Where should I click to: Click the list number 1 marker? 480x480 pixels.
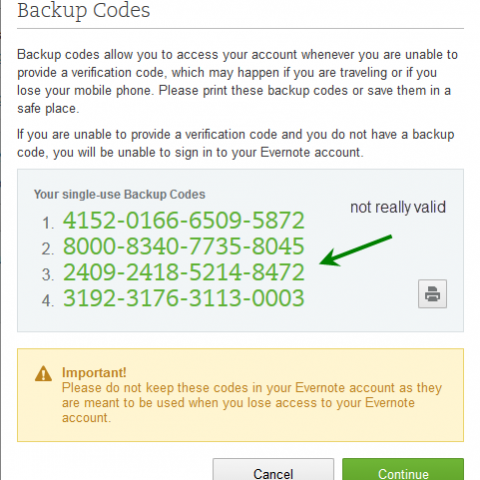48,223
